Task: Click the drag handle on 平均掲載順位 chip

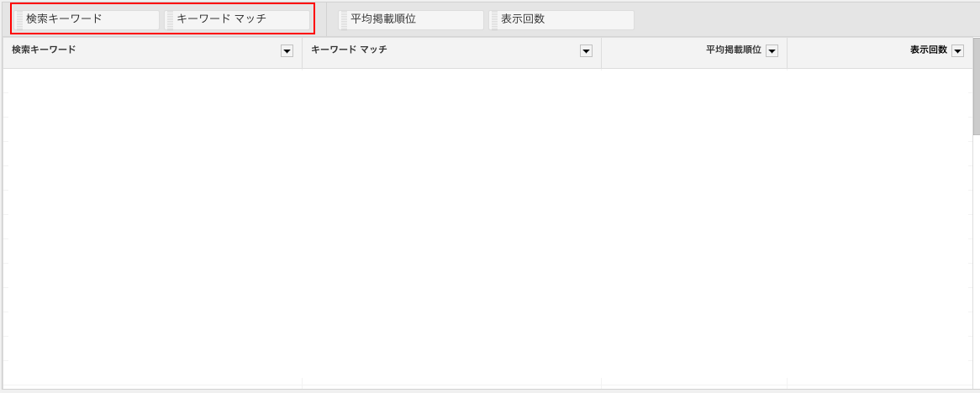Action: tap(344, 20)
